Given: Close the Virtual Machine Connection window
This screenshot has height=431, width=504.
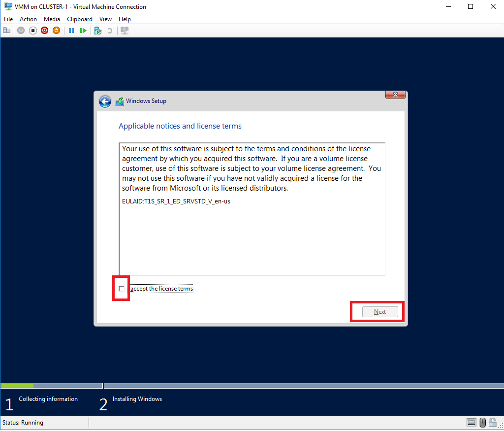Looking at the screenshot, I should tap(493, 6).
